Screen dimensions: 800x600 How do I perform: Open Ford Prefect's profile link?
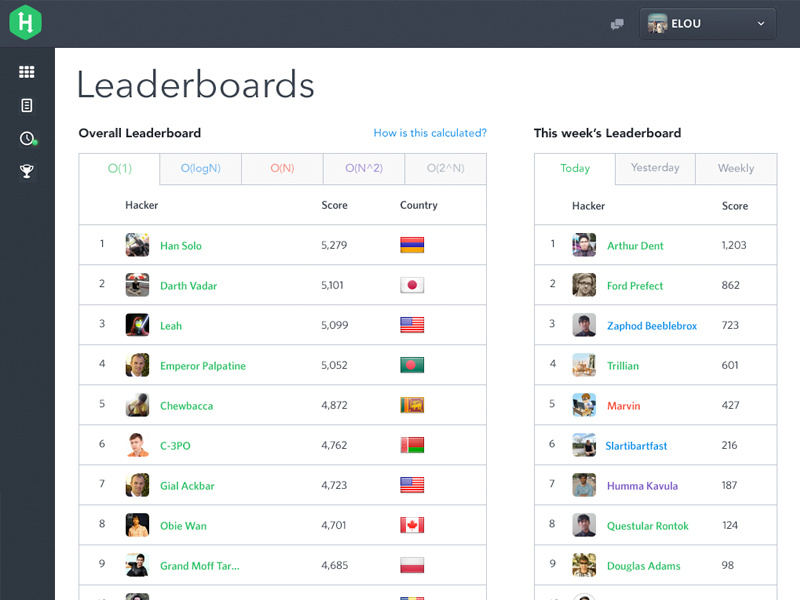click(x=635, y=286)
